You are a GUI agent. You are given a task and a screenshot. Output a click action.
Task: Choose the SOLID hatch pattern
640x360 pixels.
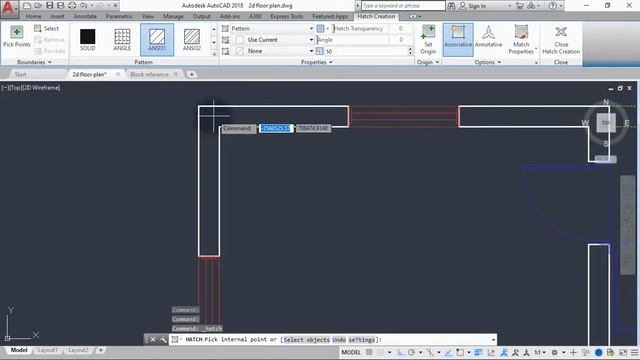pos(87,40)
